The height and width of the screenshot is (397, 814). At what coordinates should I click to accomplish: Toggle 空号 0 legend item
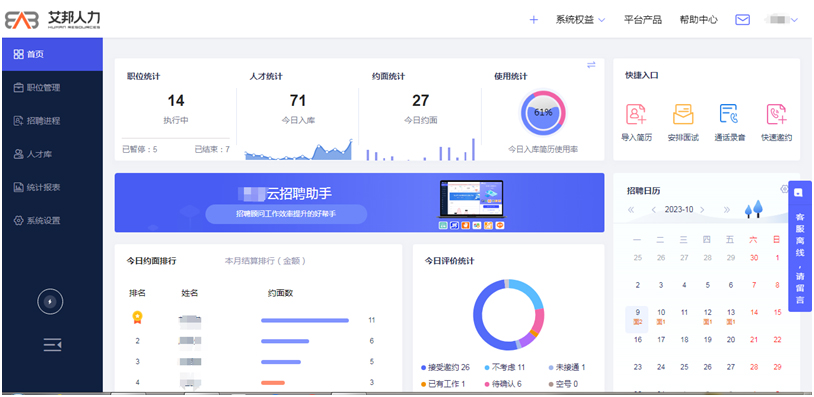[563, 384]
